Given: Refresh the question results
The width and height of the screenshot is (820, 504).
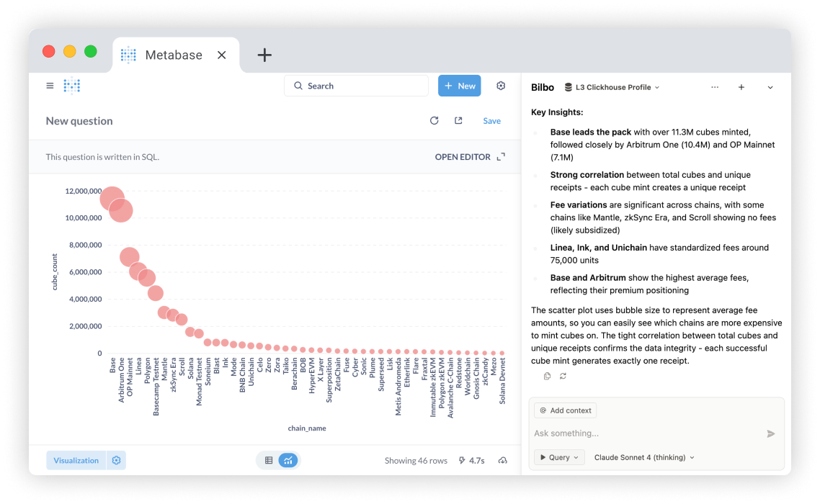Looking at the screenshot, I should click(434, 121).
